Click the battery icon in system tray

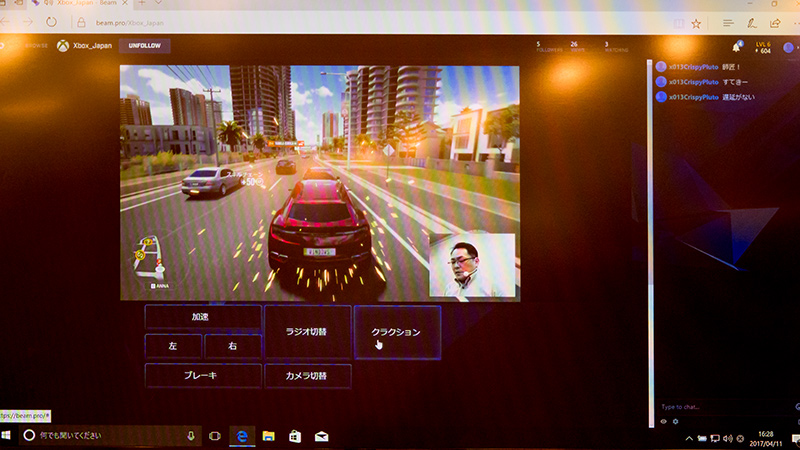click(702, 439)
